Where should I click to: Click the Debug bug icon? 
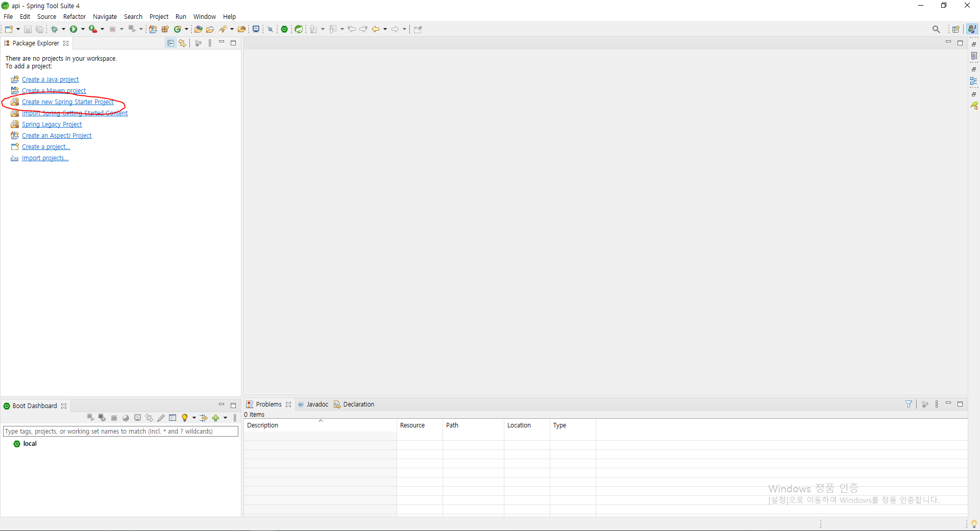coord(55,29)
